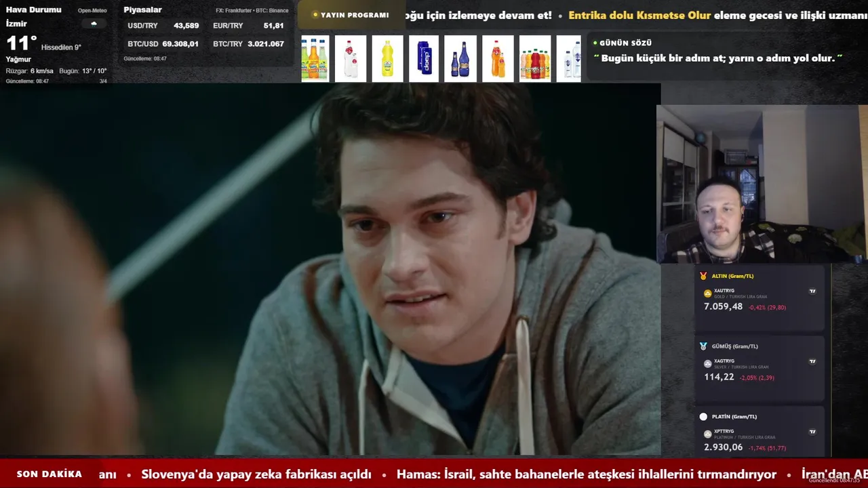
Task: Click the webcam feed of the streamer
Action: coord(762,184)
